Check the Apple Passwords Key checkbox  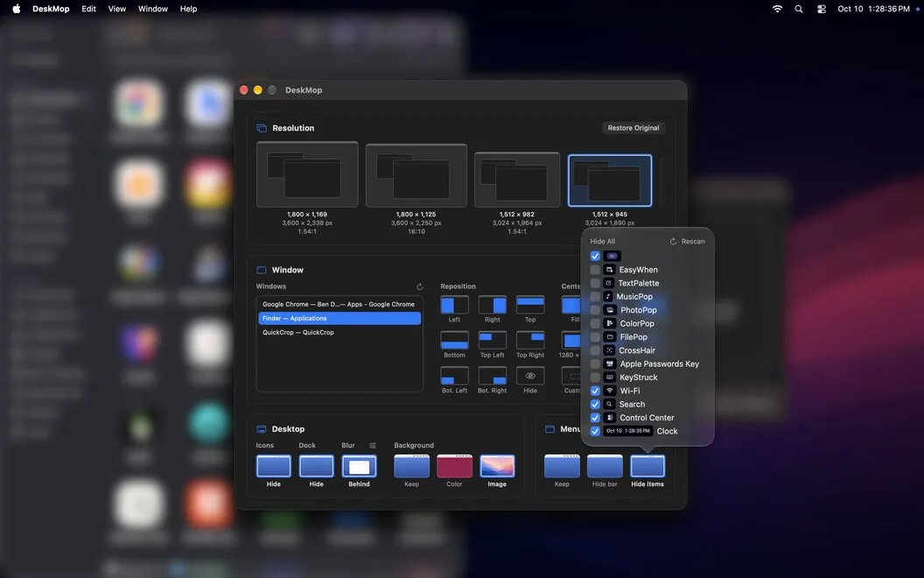(595, 364)
